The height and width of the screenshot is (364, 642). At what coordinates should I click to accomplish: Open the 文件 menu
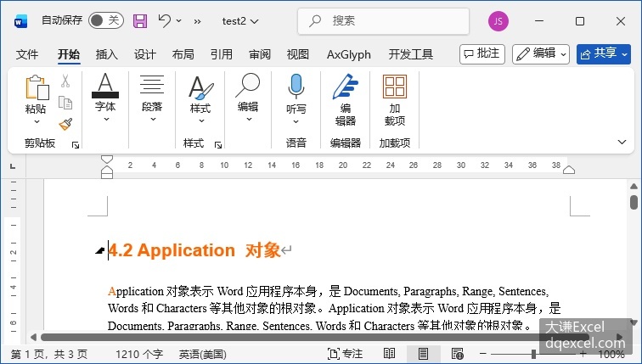[x=27, y=54]
